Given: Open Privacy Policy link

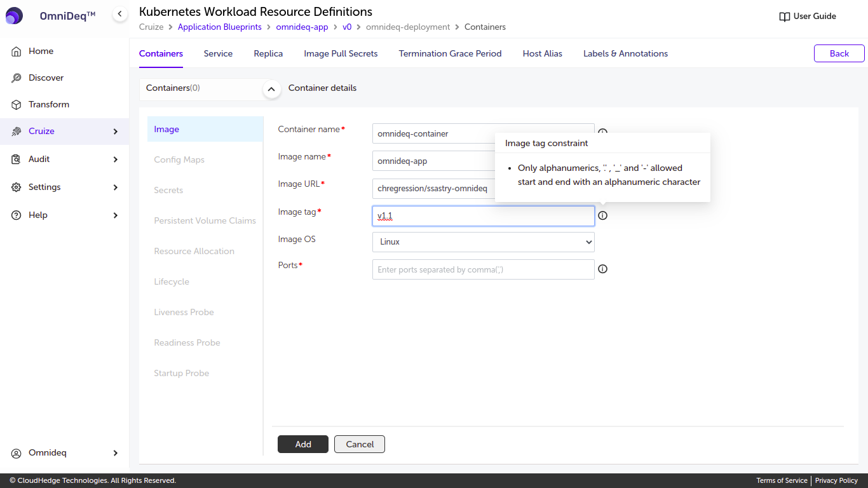Looking at the screenshot, I should [x=836, y=481].
